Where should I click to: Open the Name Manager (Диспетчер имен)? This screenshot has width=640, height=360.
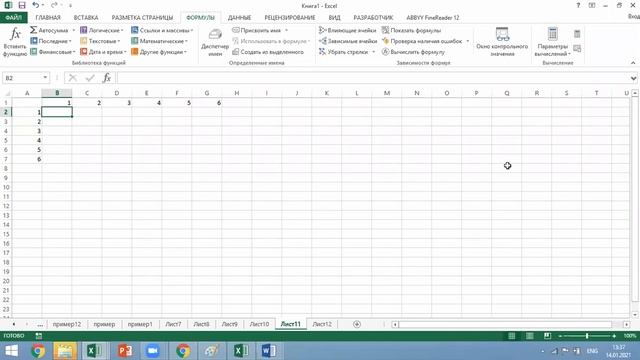coord(215,42)
